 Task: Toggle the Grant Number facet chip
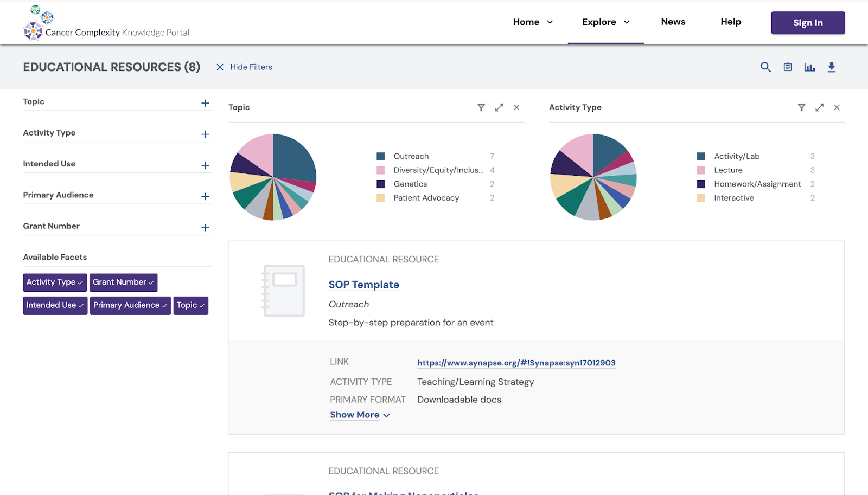tap(123, 282)
